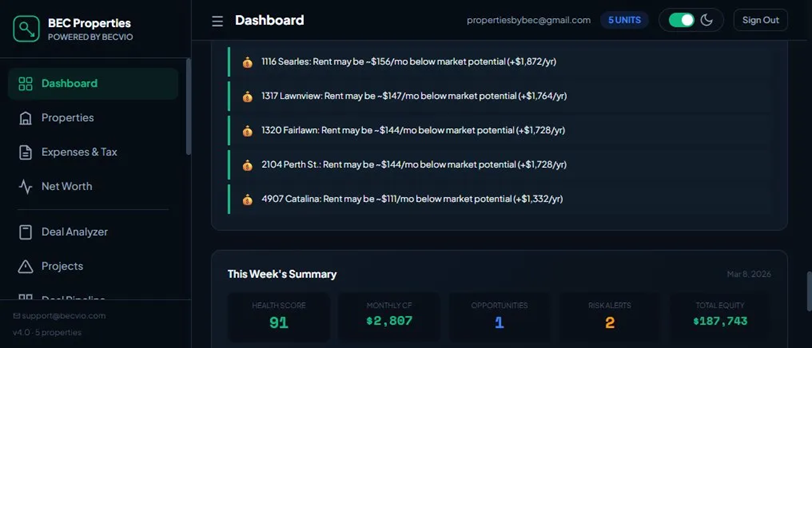Click the v4.0 · 5 properties version text
Screen dimensions: 812x525
click(47, 332)
